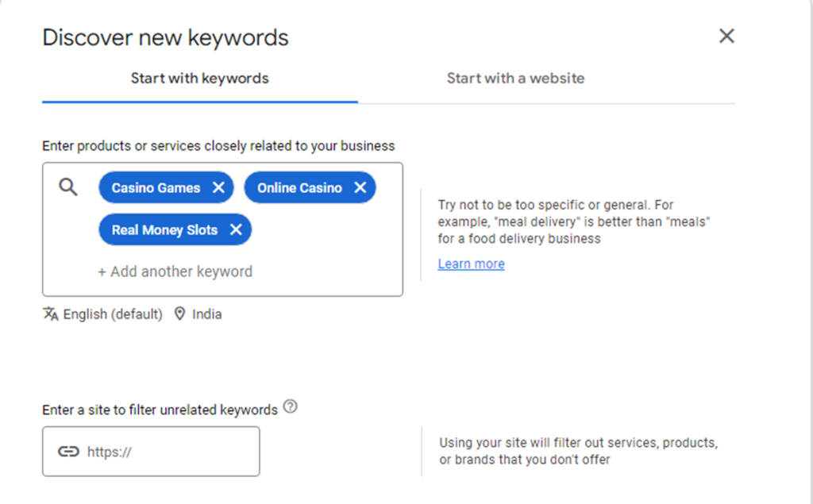Image resolution: width=813 pixels, height=504 pixels.
Task: Change the India location setting
Action: tap(207, 314)
